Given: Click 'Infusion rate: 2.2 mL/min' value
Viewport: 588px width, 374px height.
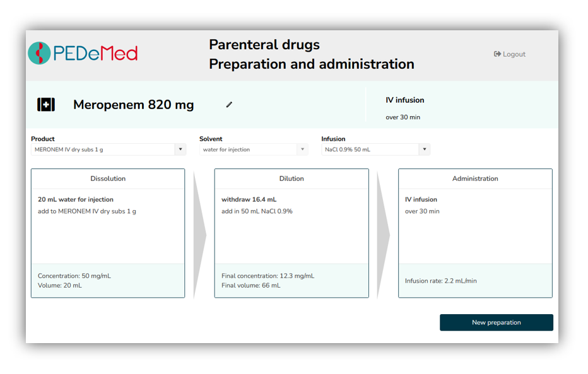Looking at the screenshot, I should (x=440, y=281).
